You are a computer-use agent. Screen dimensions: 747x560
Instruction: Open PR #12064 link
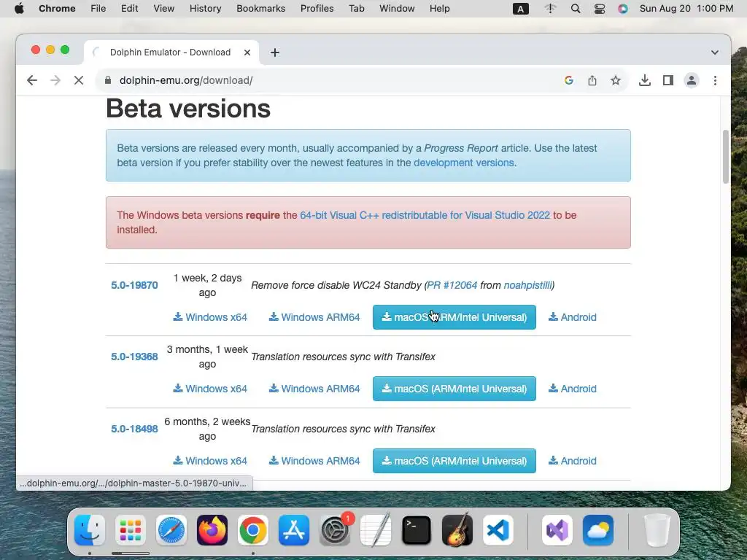click(452, 285)
